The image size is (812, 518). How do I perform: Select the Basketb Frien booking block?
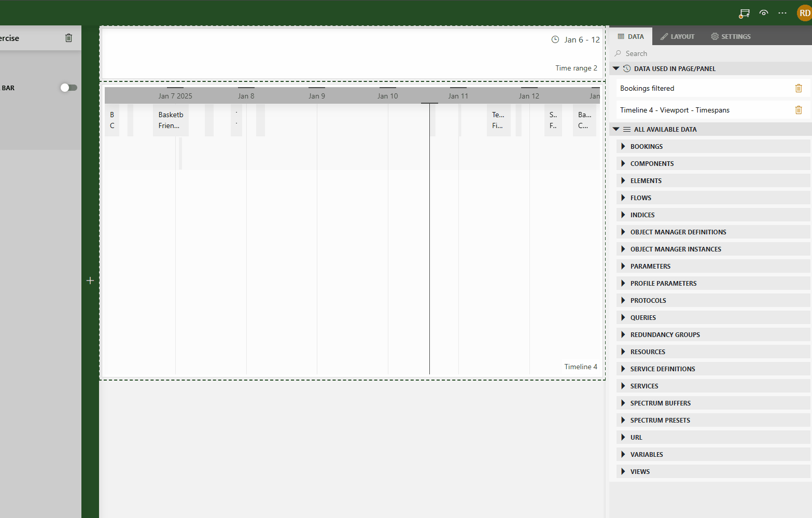pyautogui.click(x=171, y=120)
